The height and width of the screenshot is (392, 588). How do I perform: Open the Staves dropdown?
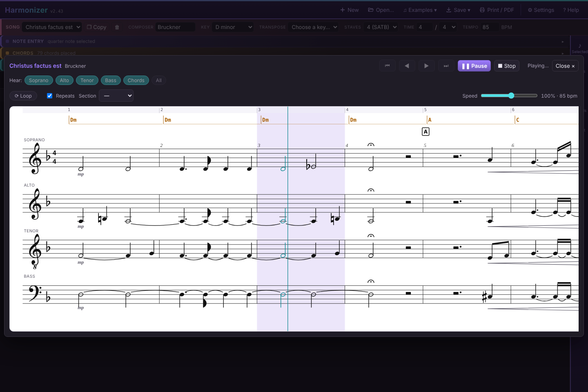click(381, 27)
